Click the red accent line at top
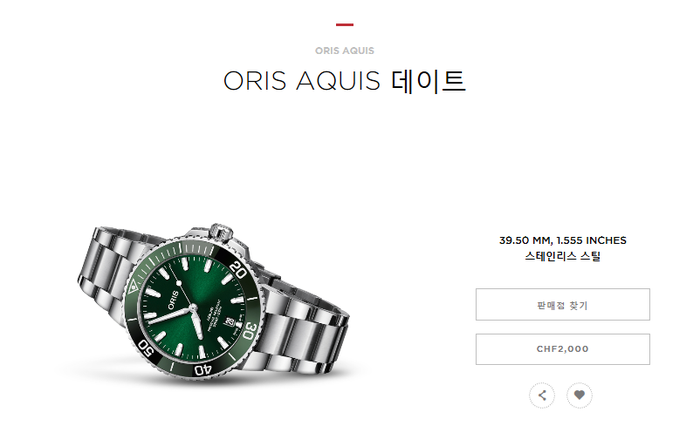 (345, 25)
